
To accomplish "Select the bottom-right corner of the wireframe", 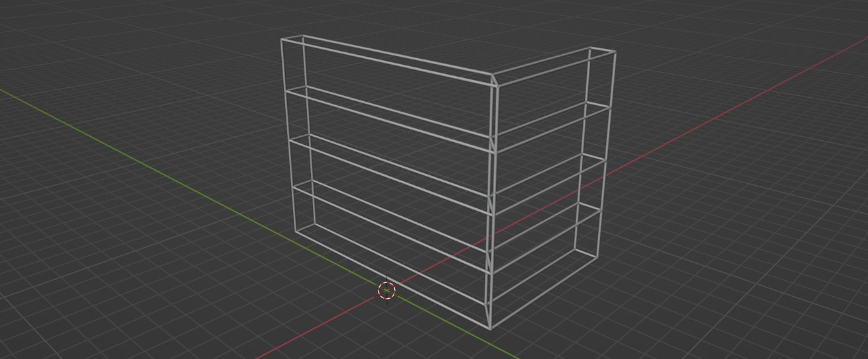I will (x=597, y=258).
